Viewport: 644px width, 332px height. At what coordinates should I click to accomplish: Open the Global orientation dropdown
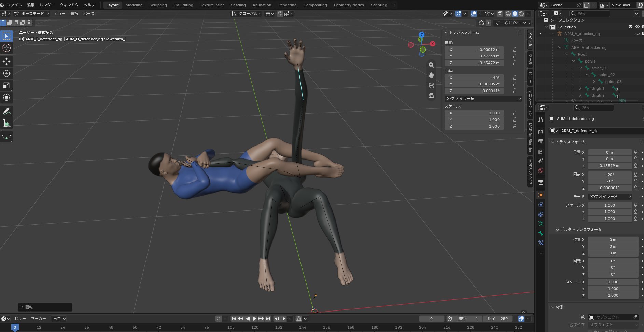point(246,14)
